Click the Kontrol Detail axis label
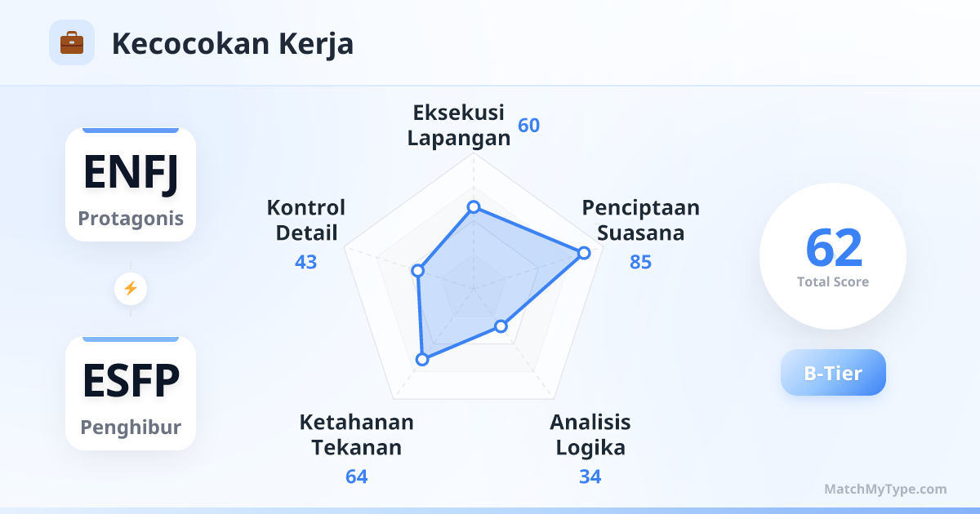The height and width of the screenshot is (514, 980). (306, 219)
